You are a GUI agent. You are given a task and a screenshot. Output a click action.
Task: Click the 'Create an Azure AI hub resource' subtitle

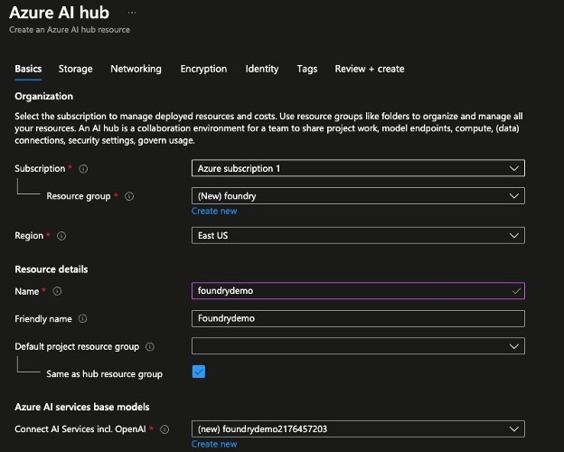tap(69, 30)
